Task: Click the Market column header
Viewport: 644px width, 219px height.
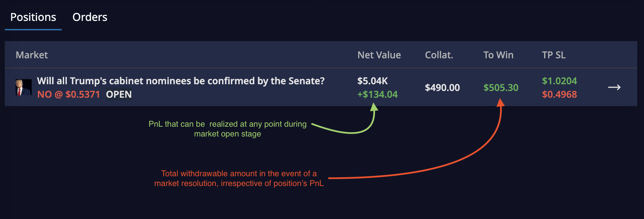Action: (32, 55)
